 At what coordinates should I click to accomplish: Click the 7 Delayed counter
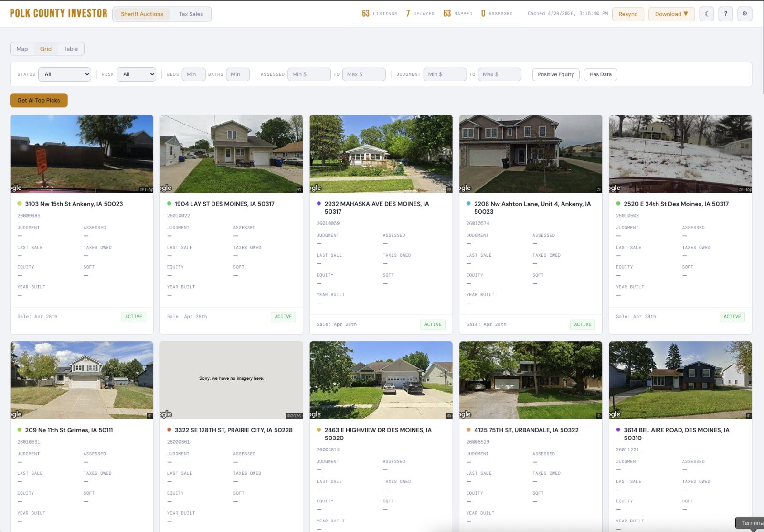(x=420, y=14)
